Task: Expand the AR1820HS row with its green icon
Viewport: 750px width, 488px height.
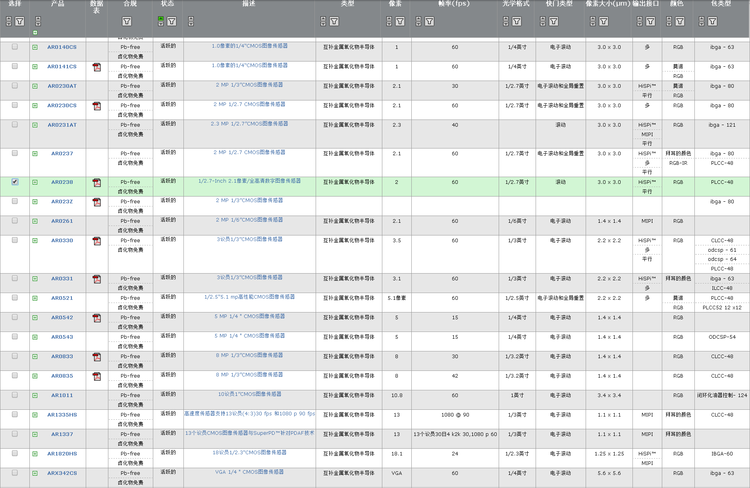Action: click(x=35, y=454)
